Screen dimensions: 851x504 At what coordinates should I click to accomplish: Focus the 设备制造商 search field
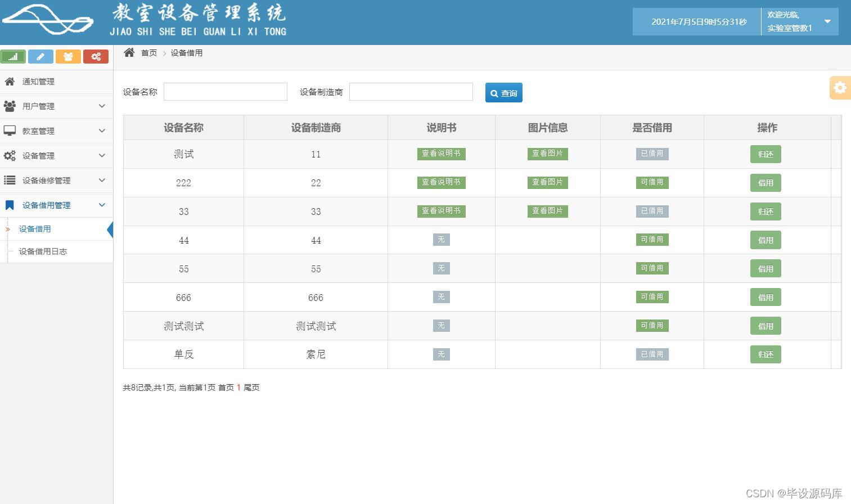pos(411,92)
